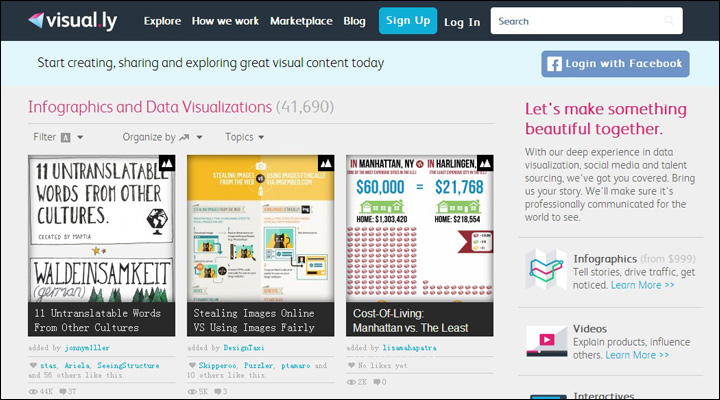Open ptamaro liker profile link

[x=295, y=366]
